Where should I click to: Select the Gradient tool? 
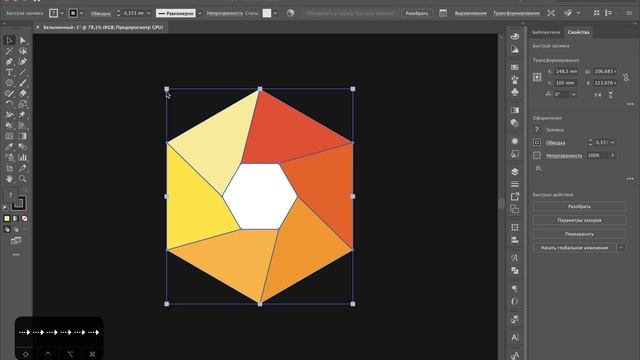(23, 136)
